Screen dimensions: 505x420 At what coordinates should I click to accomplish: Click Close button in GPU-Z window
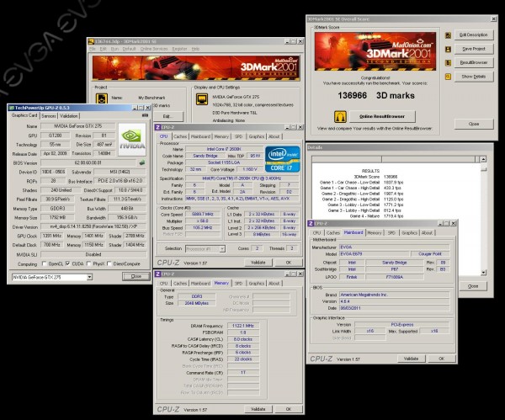[136, 276]
